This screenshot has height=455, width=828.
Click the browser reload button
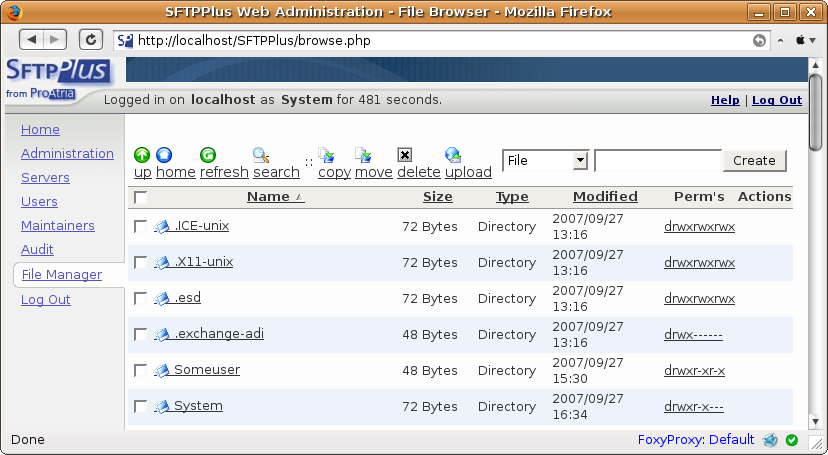pyautogui.click(x=91, y=40)
